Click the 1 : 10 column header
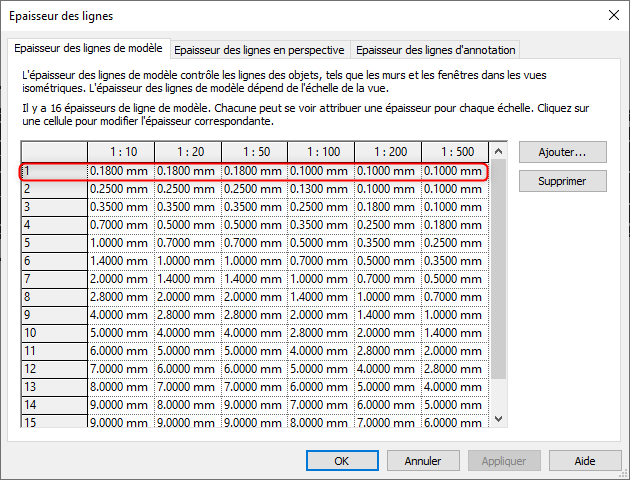 tap(120, 150)
